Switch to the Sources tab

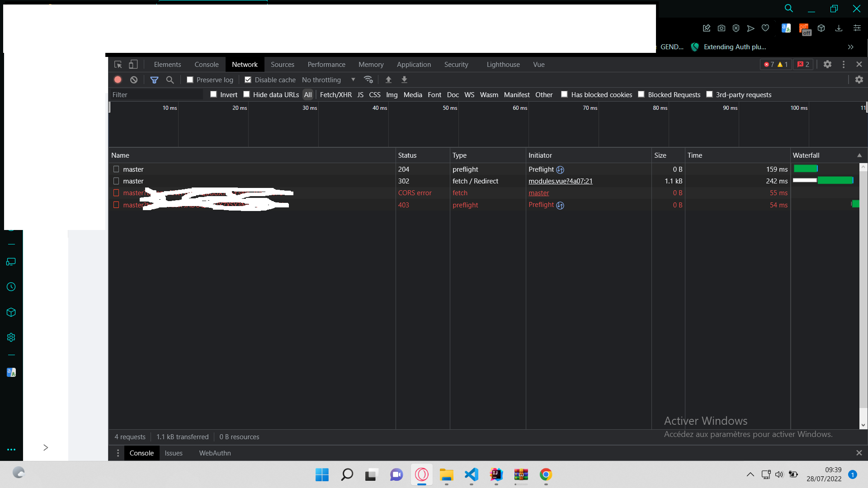tap(283, 65)
